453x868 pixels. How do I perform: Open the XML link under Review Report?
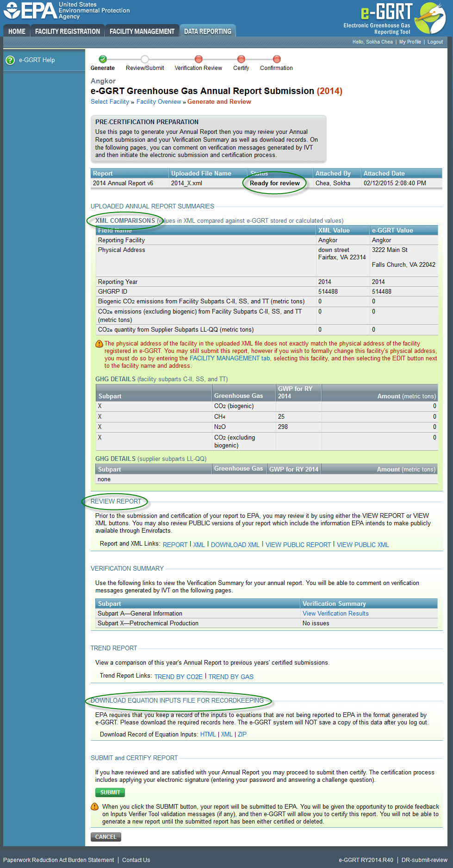(x=199, y=545)
